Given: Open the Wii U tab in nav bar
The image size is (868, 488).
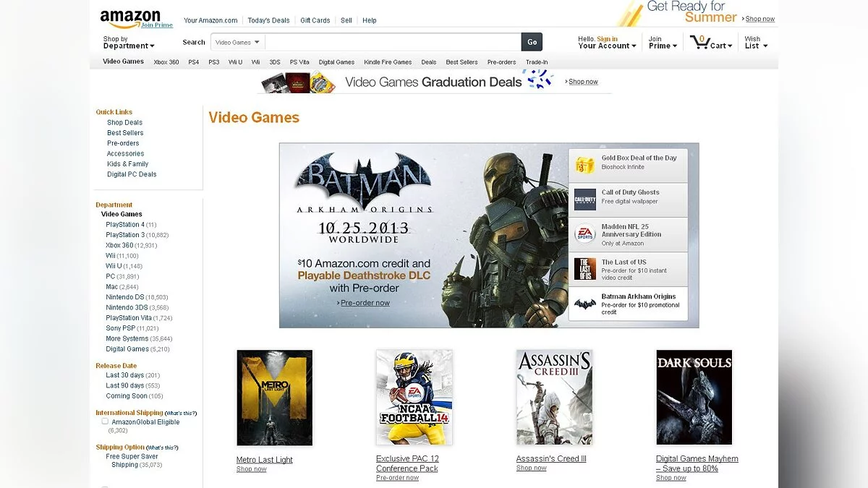Looking at the screenshot, I should click(236, 62).
